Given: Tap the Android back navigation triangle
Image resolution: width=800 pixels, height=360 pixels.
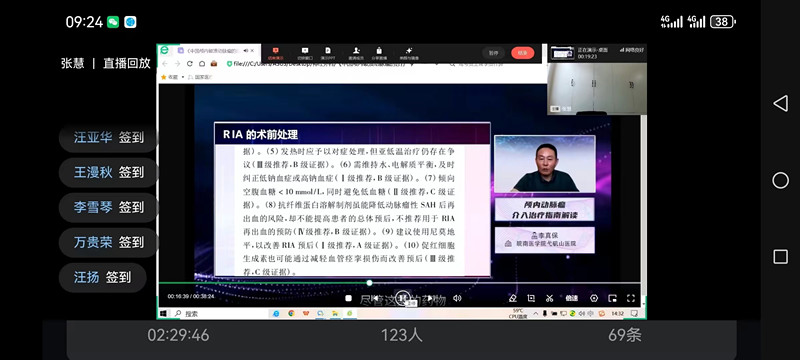Looking at the screenshot, I should 780,104.
